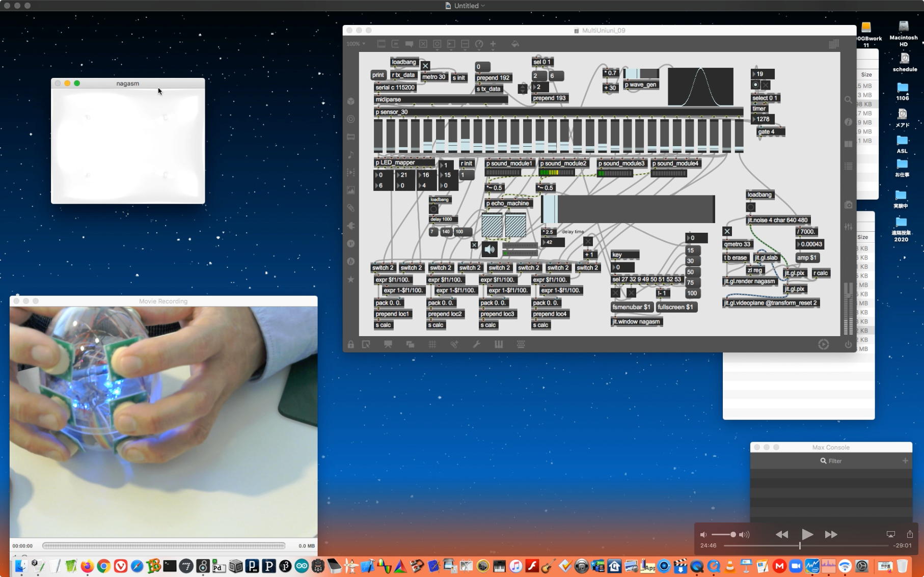Click the 75 message box
924x577 pixels.
click(x=691, y=283)
